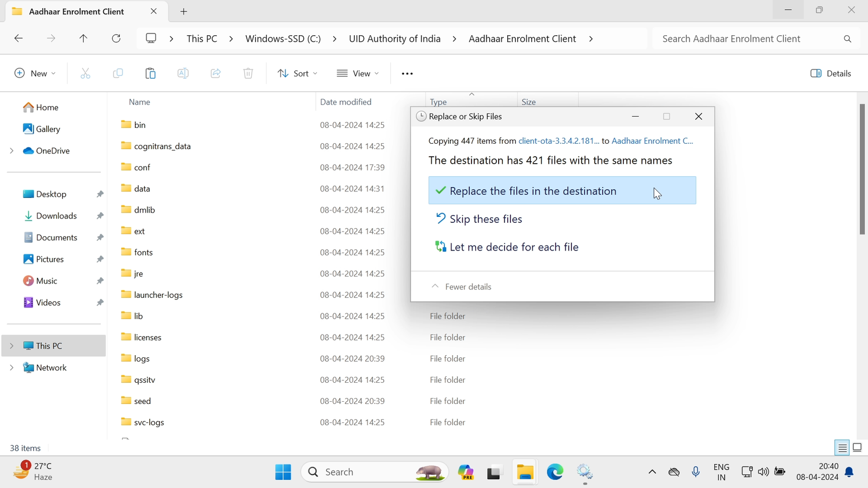Open the weather widget showing 27°C Haze
Screen dimensions: 868x488
click(33, 471)
